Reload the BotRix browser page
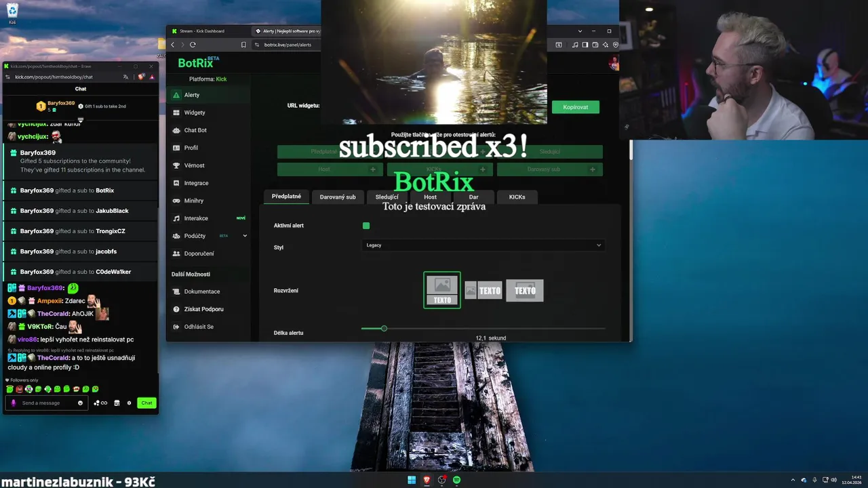 pos(193,45)
